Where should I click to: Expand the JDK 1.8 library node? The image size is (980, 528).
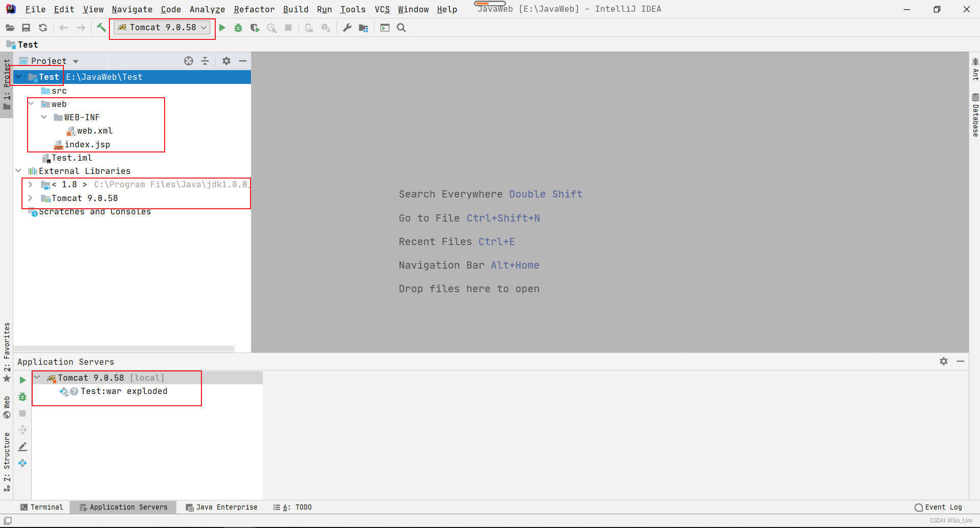(31, 184)
